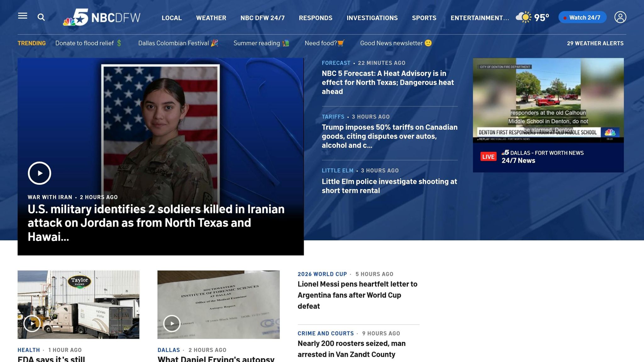Click the red LIVE badge
Viewport: 644px width, 362px height.
488,156
